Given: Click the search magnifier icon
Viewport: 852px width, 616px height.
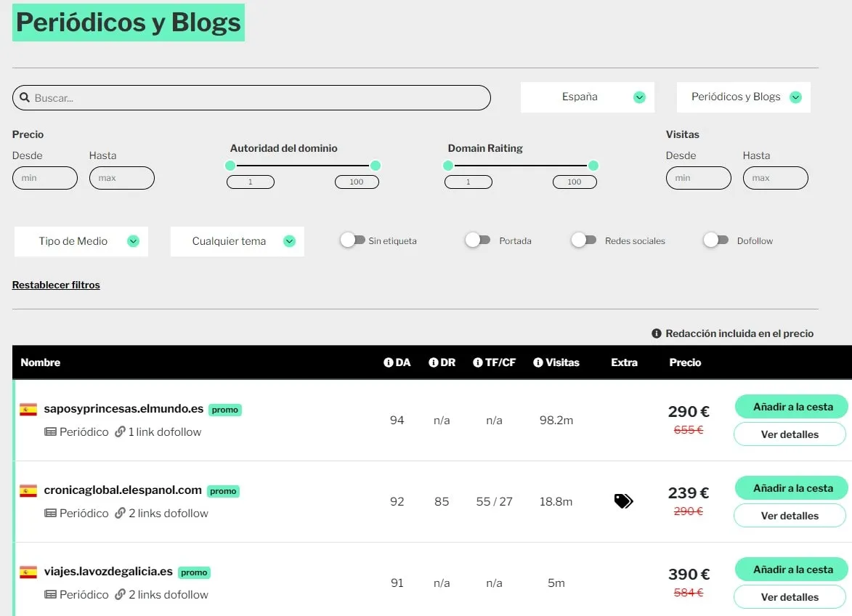Looking at the screenshot, I should [25, 97].
